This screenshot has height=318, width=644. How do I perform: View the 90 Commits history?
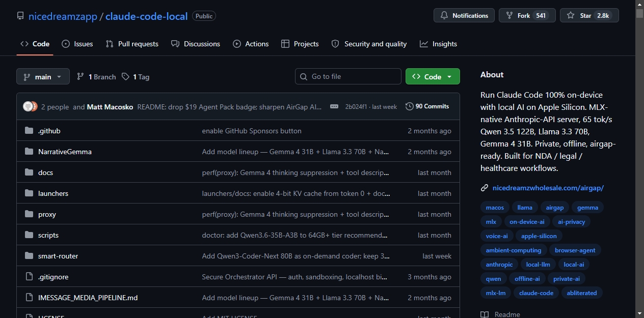427,106
